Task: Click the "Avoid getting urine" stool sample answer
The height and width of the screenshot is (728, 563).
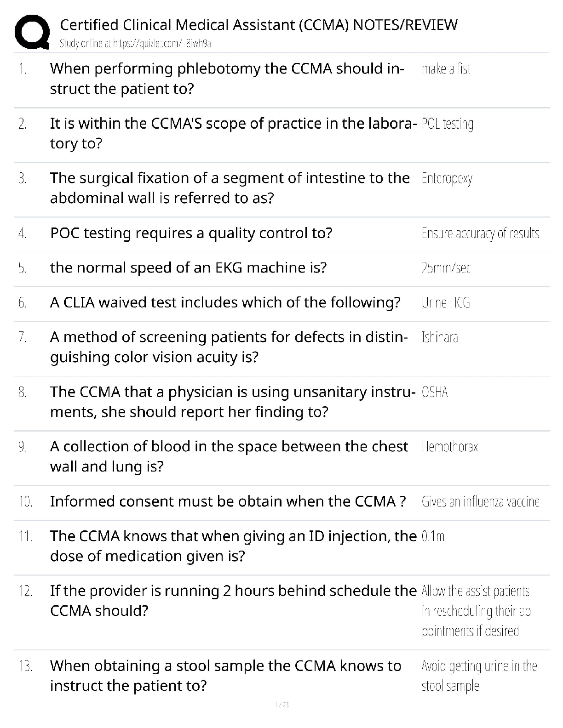Action: point(479,676)
